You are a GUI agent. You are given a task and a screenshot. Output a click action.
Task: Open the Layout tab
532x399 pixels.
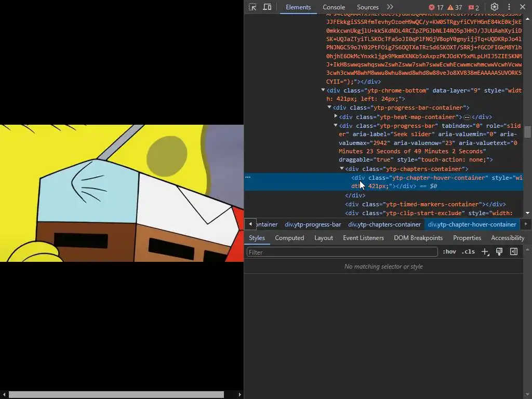[x=323, y=238]
